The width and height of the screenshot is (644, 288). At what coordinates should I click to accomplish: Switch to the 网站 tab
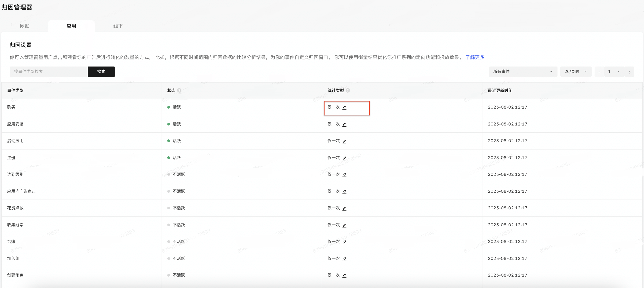pyautogui.click(x=25, y=26)
